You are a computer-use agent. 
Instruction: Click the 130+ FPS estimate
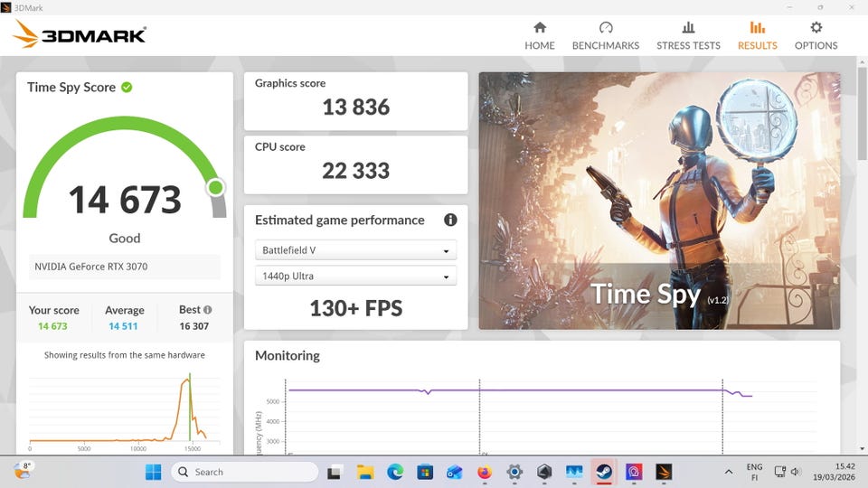click(356, 308)
